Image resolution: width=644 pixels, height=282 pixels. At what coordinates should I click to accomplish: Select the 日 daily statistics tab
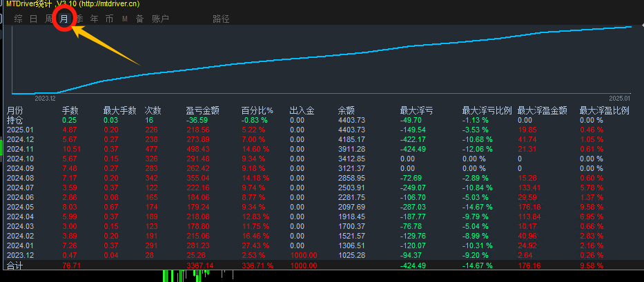click(34, 19)
